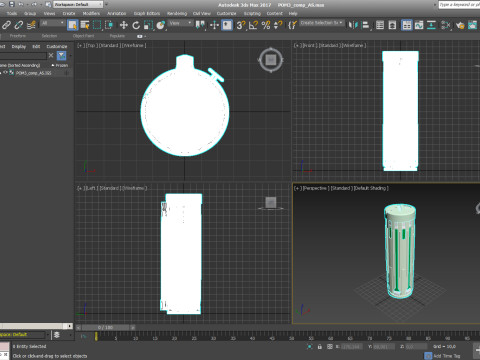Click the Wireframe label in Front viewport
The image size is (480, 360).
pos(354,45)
